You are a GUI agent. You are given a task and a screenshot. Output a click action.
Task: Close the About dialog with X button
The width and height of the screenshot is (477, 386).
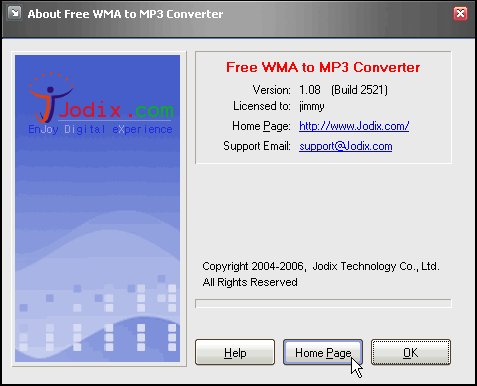pos(460,14)
